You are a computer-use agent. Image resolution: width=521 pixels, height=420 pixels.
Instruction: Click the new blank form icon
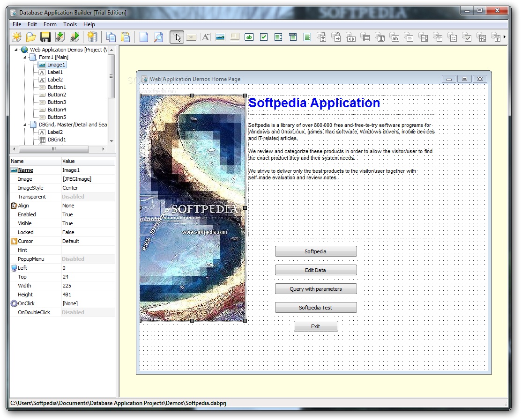pos(143,37)
